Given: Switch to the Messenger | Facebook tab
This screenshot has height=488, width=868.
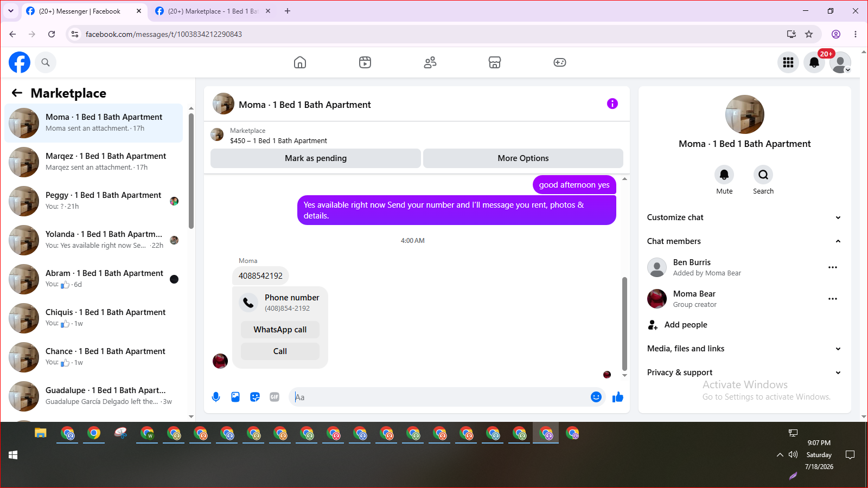Looking at the screenshot, I should [84, 11].
